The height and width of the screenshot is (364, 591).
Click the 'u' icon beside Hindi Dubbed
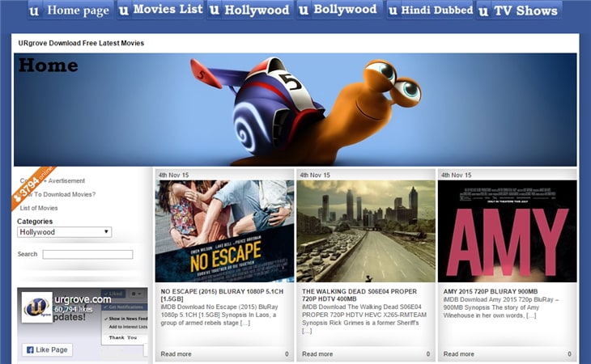393,11
